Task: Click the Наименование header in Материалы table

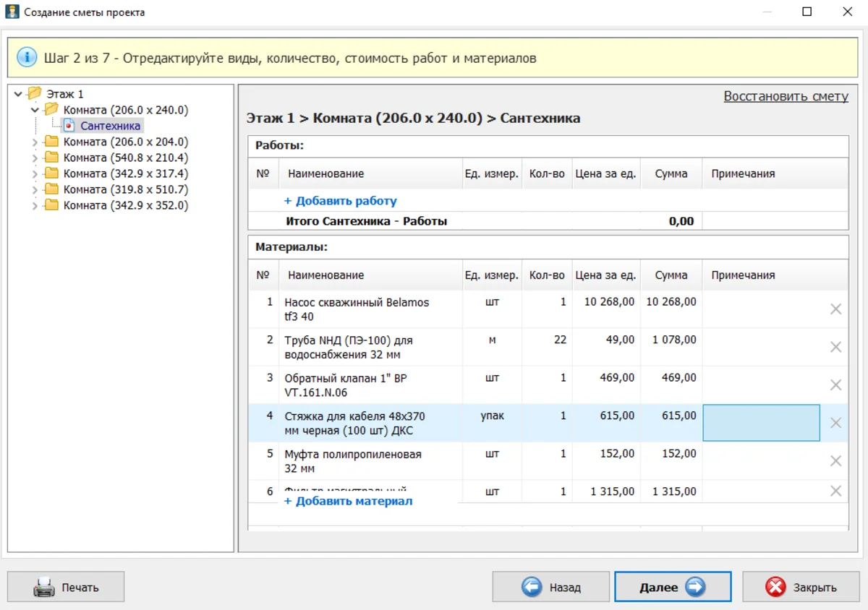Action: pos(371,275)
